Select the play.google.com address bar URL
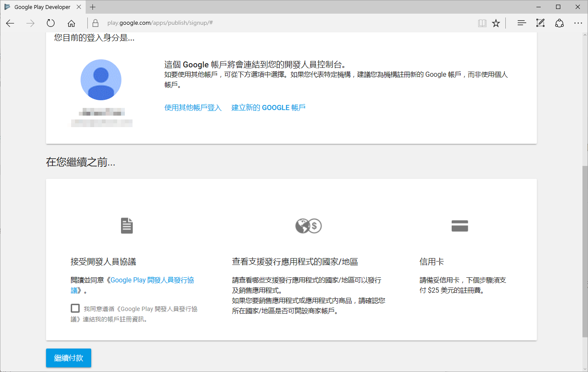588x372 pixels. pyautogui.click(x=160, y=23)
